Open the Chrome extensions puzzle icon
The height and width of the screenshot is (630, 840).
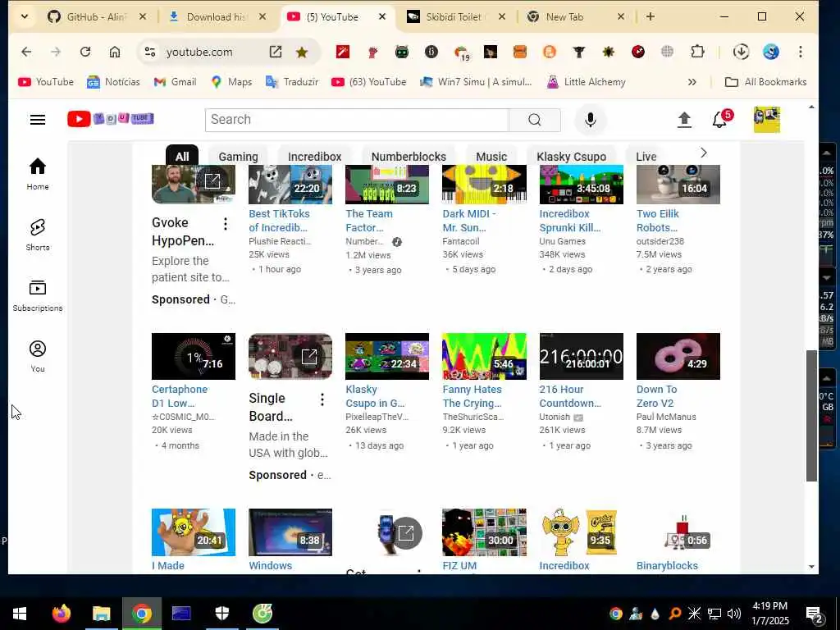pyautogui.click(x=697, y=52)
